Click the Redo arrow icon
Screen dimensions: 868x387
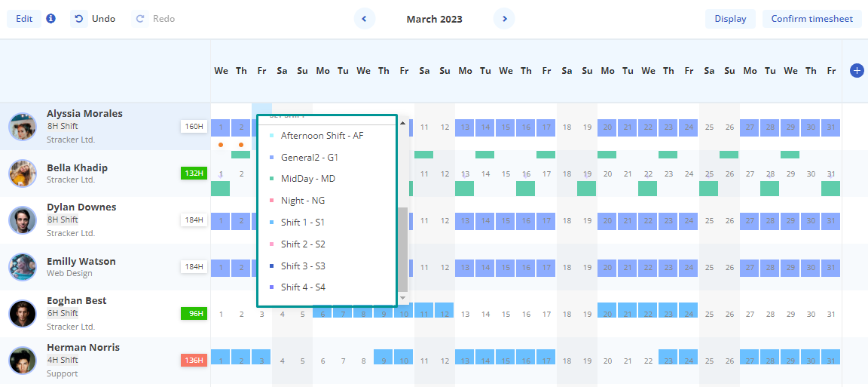pos(139,19)
